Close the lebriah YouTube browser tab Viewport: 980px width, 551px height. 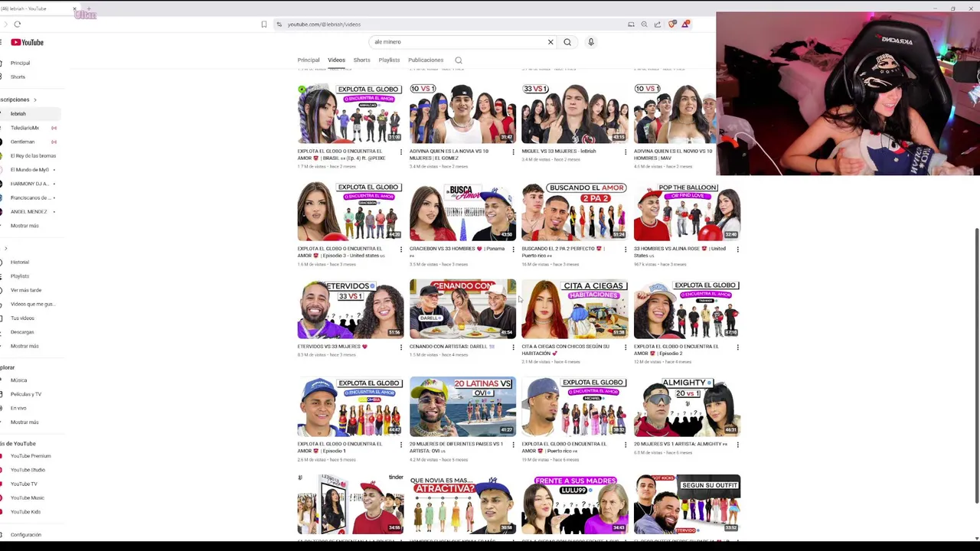pos(74,8)
